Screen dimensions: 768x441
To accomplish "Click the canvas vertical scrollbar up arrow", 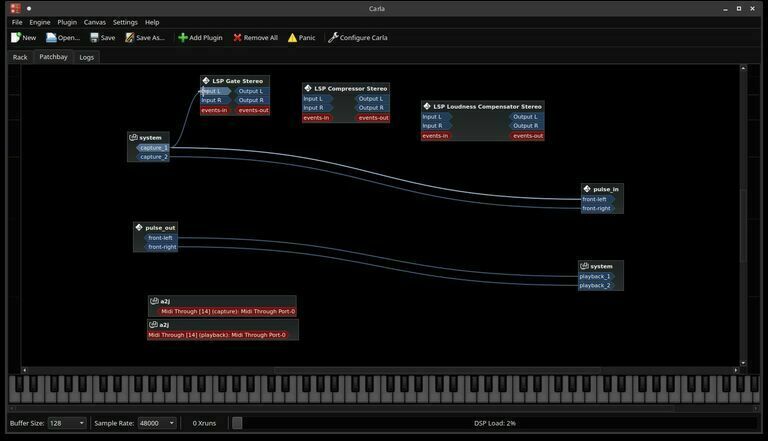I will click(x=743, y=68).
